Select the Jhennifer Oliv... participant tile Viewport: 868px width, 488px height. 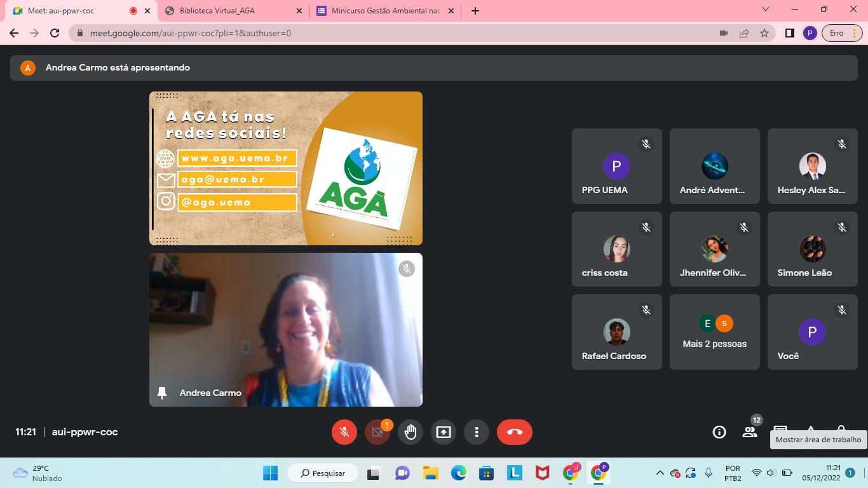click(x=715, y=249)
